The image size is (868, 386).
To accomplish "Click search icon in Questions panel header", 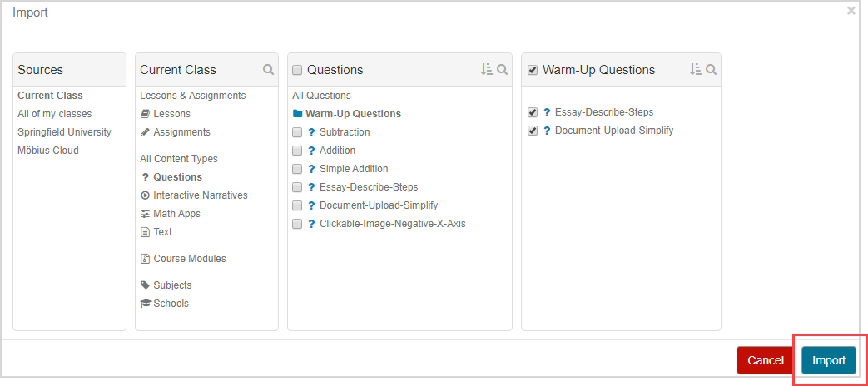I will [x=502, y=70].
